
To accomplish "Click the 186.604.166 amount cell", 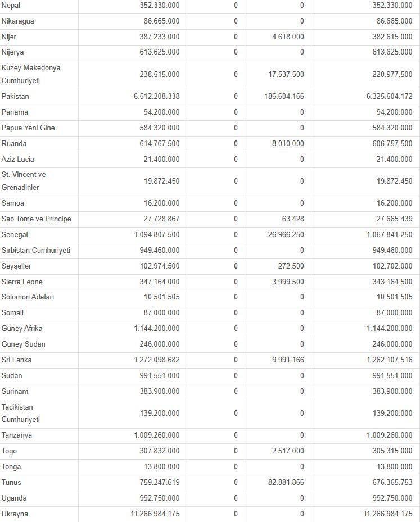I will pyautogui.click(x=284, y=97).
